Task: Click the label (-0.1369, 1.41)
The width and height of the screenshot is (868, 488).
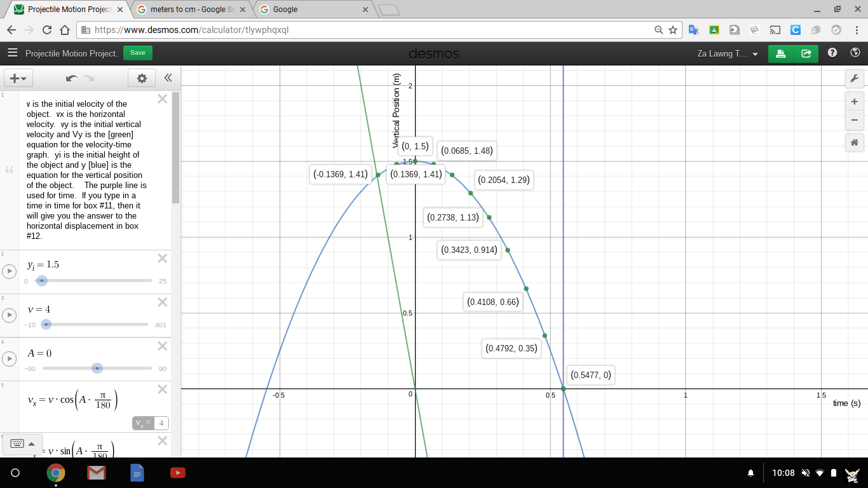Action: (x=341, y=174)
